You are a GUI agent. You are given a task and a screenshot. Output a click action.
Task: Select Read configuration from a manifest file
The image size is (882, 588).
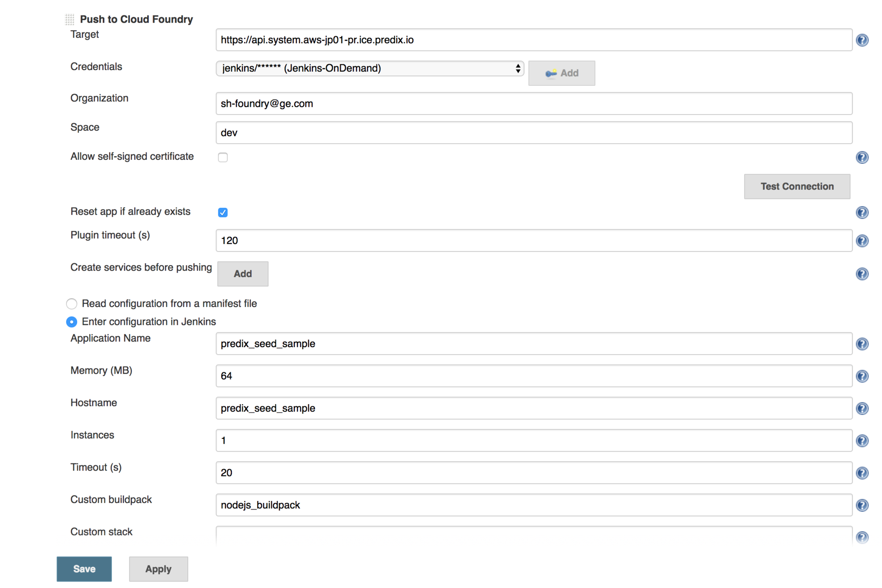(72, 304)
